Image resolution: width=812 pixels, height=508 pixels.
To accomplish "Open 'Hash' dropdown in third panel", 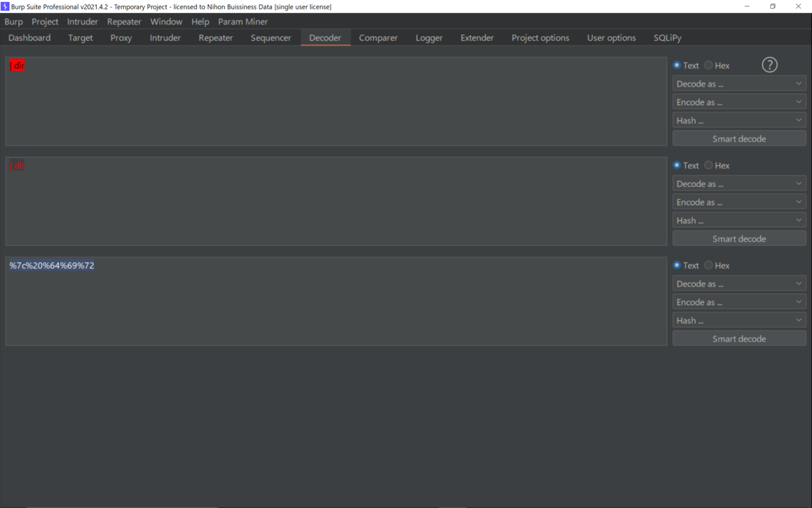I will (739, 320).
